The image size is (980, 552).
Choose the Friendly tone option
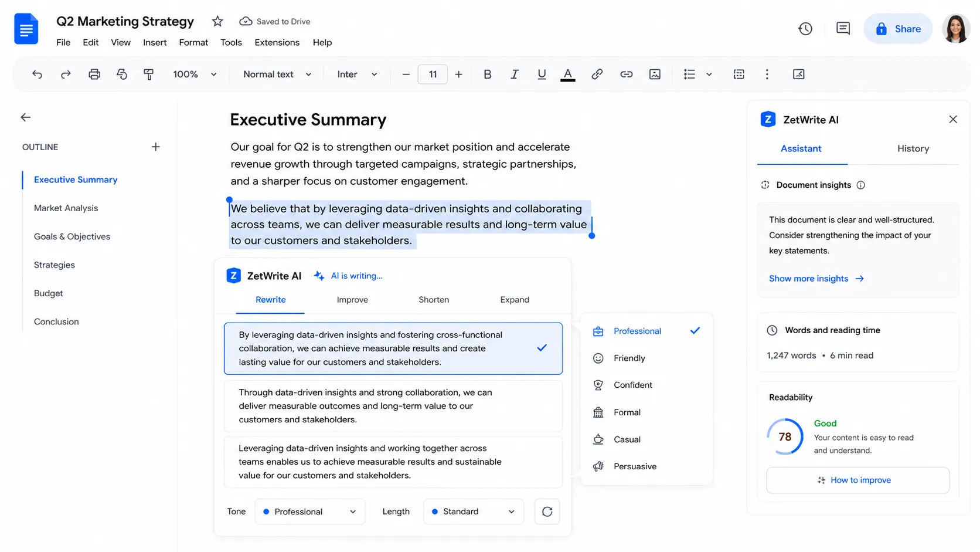coord(646,358)
